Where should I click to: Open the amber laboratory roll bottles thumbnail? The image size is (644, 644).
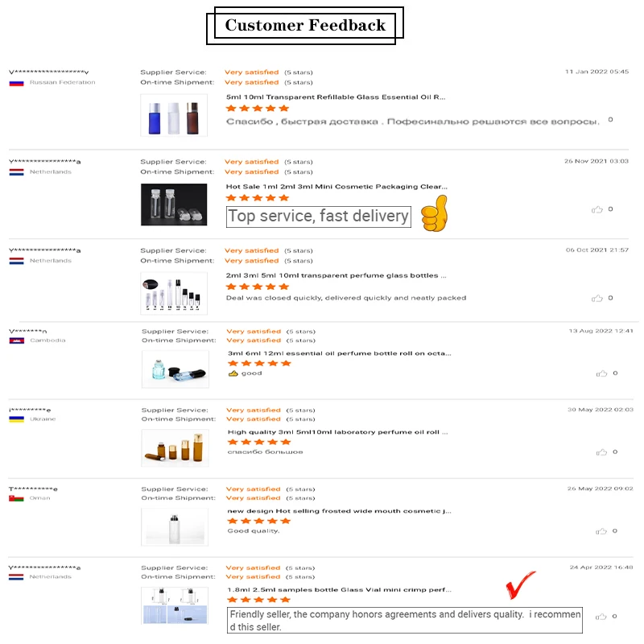coord(175,448)
